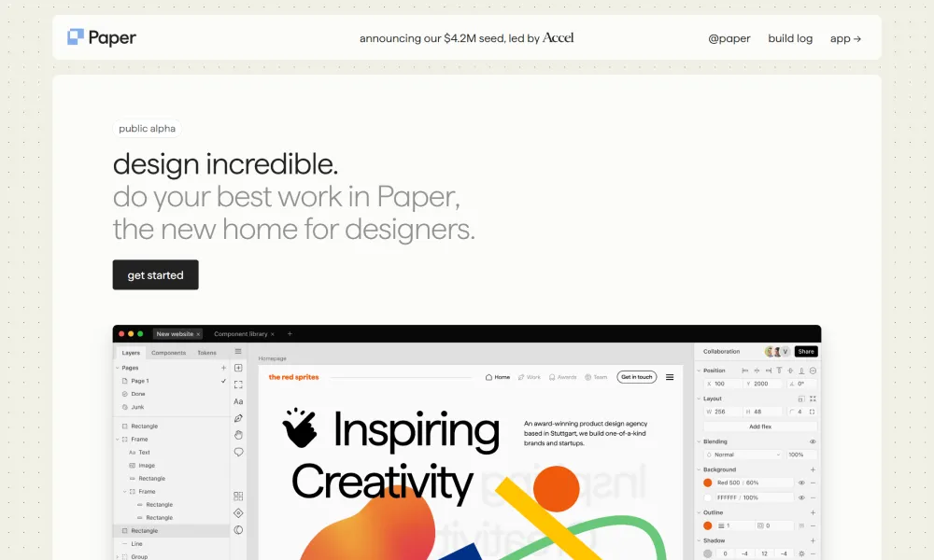Toggle visibility of the Red 500 background fill

tap(801, 482)
